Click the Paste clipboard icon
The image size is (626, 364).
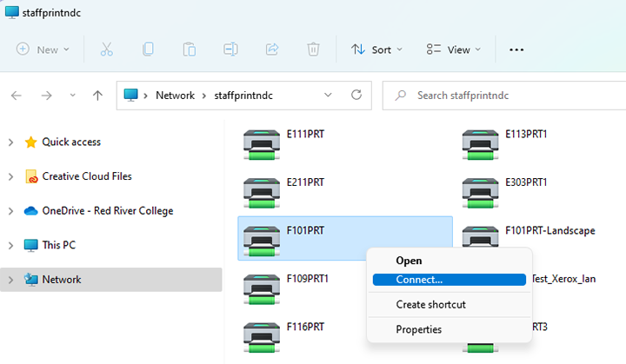189,50
